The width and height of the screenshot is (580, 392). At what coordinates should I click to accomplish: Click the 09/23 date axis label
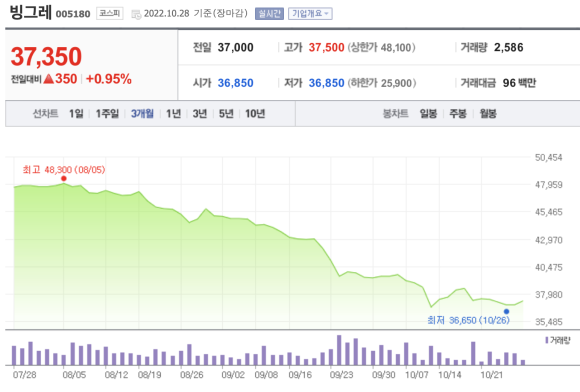point(342,375)
